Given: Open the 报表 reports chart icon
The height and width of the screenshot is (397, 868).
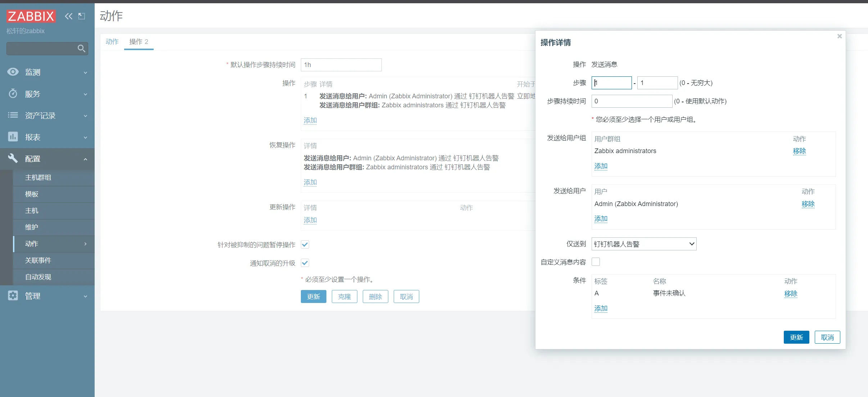Looking at the screenshot, I should 13,137.
